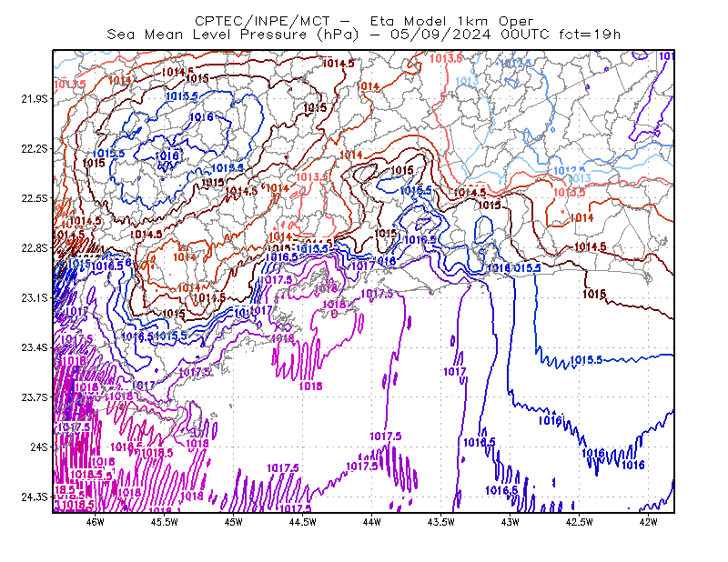Select the 21.9S latitude axis label
The width and height of the screenshot is (728, 562).
pyautogui.click(x=35, y=99)
